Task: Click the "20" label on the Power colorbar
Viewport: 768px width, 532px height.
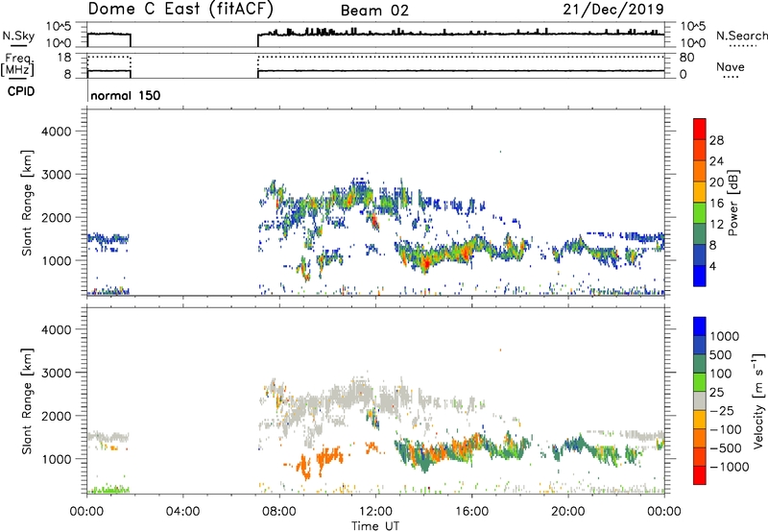Action: coord(716,182)
